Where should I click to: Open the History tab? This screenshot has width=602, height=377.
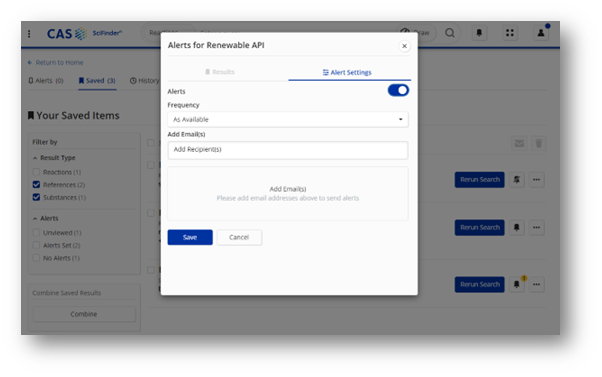pyautogui.click(x=144, y=81)
